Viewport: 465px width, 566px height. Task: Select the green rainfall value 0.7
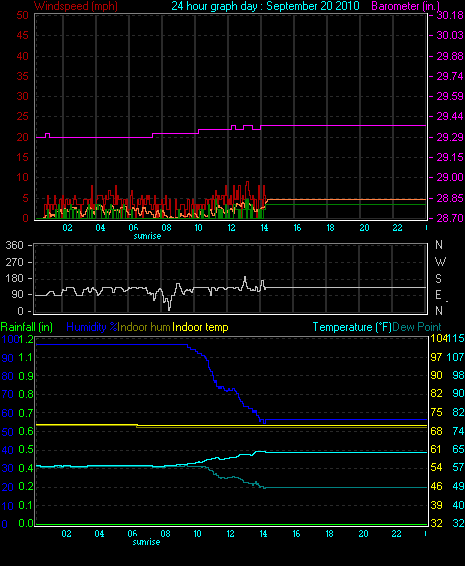[x=26, y=413]
